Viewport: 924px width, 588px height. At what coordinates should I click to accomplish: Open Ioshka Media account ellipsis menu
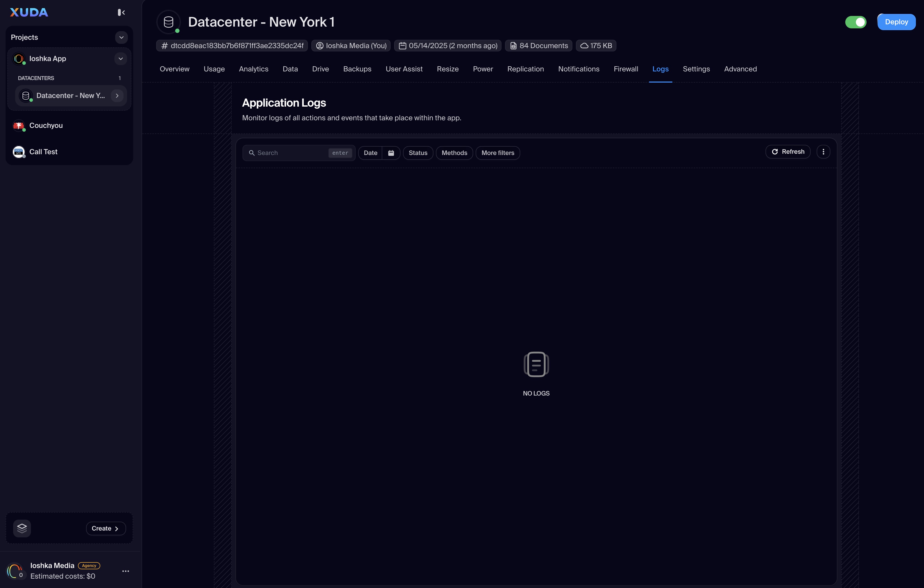[x=126, y=571]
